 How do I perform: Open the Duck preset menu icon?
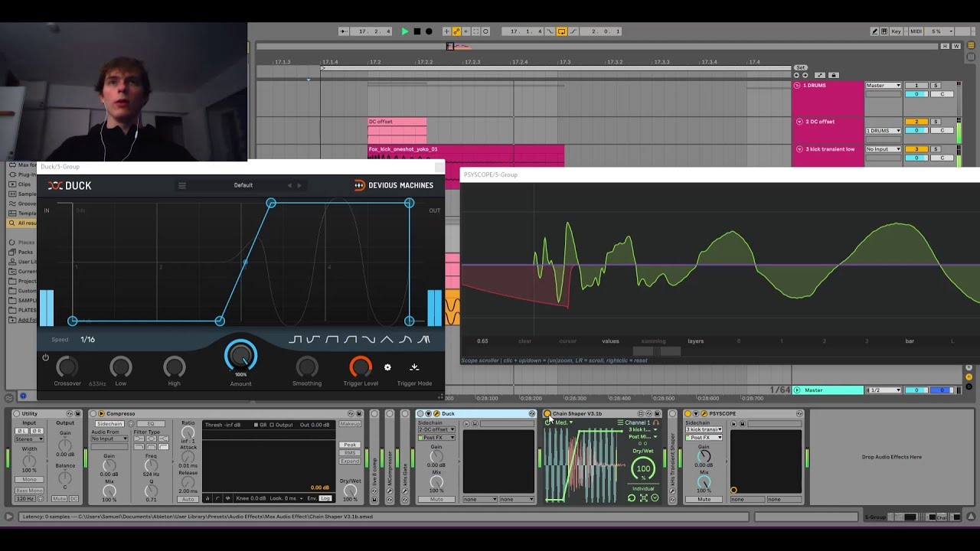[x=181, y=185]
